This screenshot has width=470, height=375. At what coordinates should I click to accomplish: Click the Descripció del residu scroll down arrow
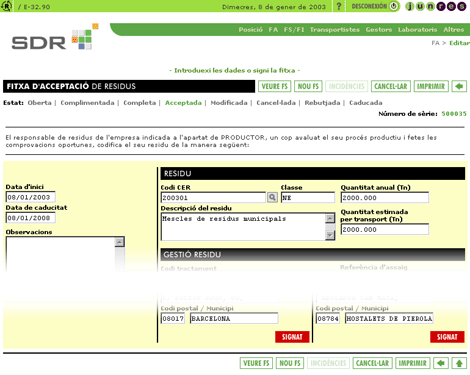click(x=330, y=235)
